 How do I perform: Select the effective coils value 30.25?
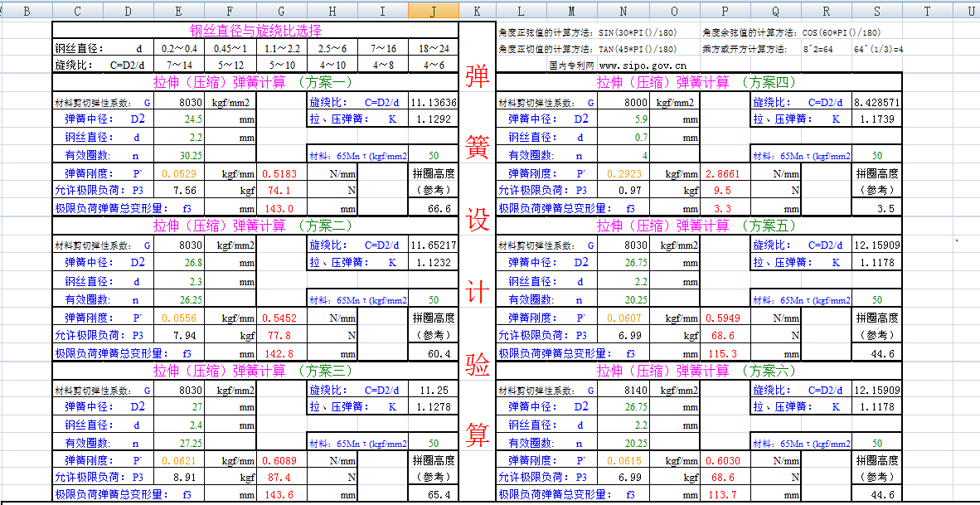[179, 156]
